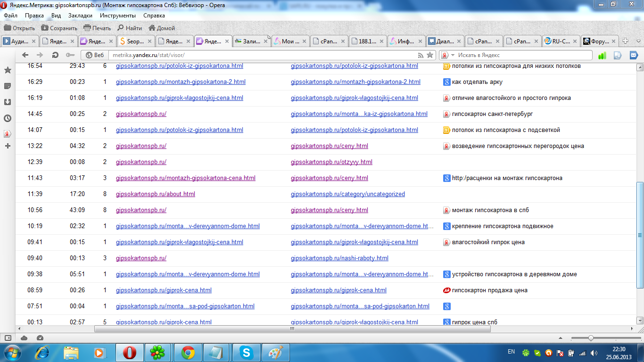The image size is (644, 362).
Task: Toggle the sidebar panel visibility button
Action: [x=8, y=337]
